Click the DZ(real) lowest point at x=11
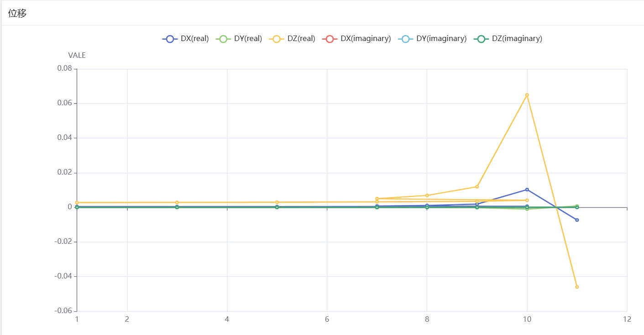The width and height of the screenshot is (644, 335). [577, 287]
